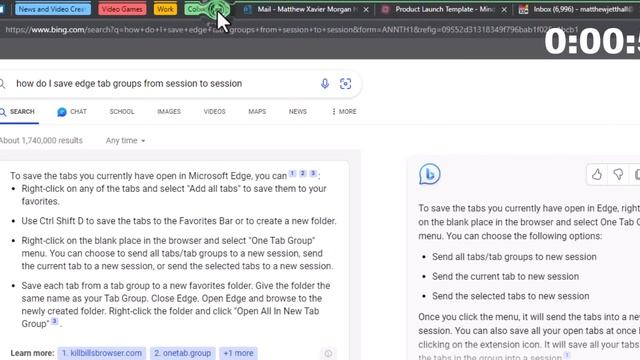Click the Product Launch Template tab favicon

coord(385,9)
